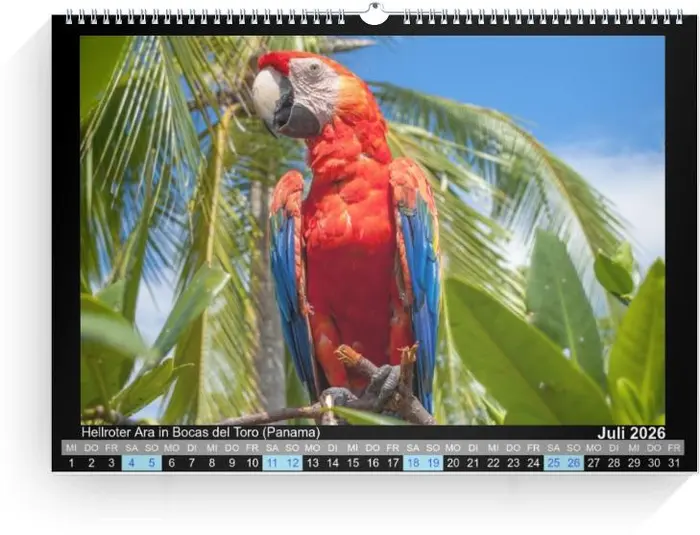Select day 31, the last date
Screen dimensions: 700x535
[674, 463]
